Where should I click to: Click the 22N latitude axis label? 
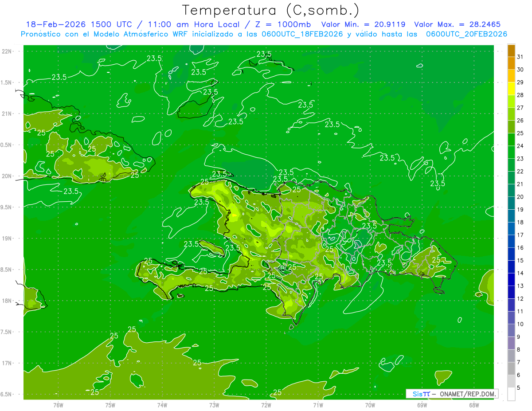(7, 51)
